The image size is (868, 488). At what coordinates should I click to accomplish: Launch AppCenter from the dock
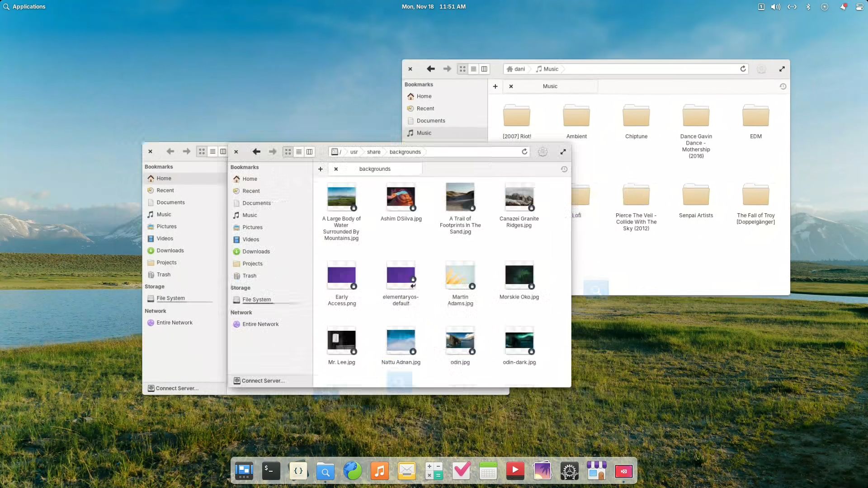coord(597,471)
